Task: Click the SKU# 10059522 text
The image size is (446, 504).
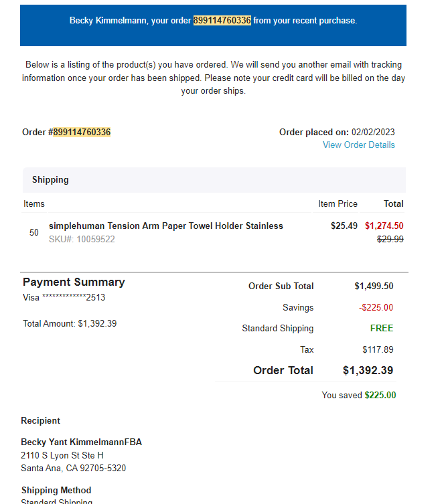Action: tap(82, 239)
